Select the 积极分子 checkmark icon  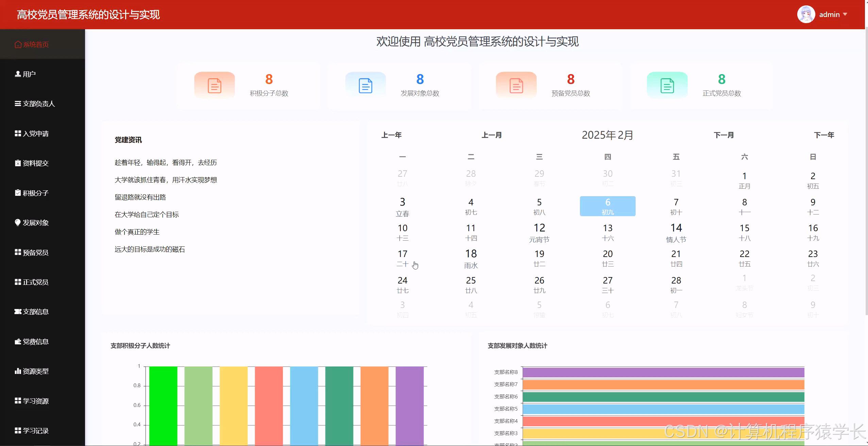click(x=18, y=193)
